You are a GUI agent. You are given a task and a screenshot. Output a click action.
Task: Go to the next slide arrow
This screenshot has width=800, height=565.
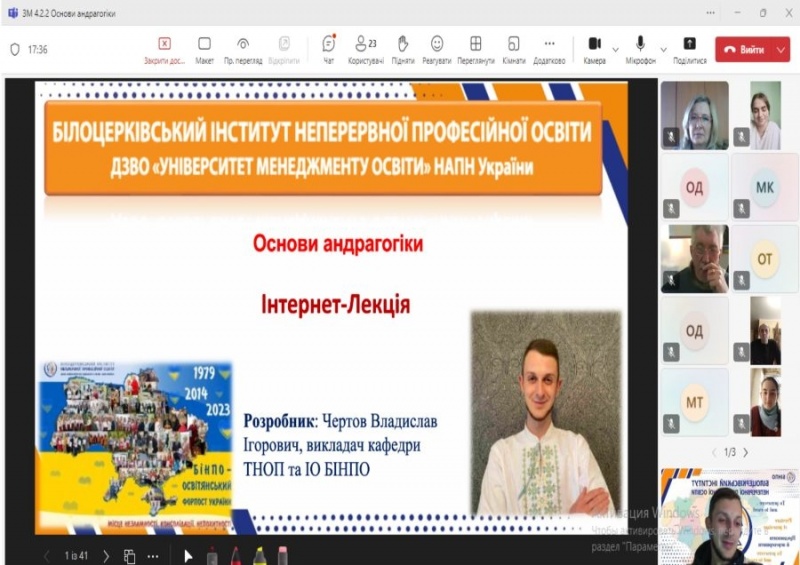[106, 556]
